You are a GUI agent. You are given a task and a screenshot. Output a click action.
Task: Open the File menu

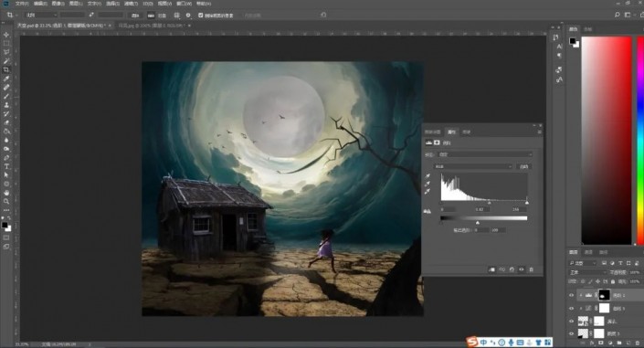coord(22,4)
